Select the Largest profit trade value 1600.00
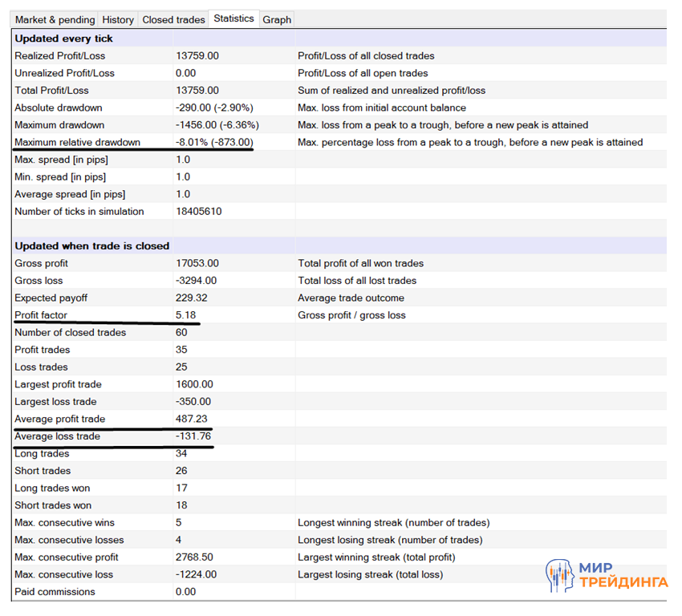Image resolution: width=682 pixels, height=616 pixels. [194, 385]
